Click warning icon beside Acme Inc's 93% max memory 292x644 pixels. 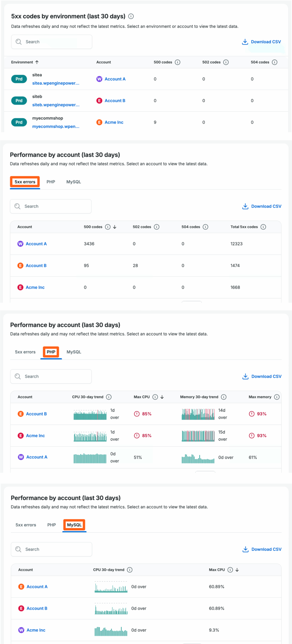pos(251,435)
